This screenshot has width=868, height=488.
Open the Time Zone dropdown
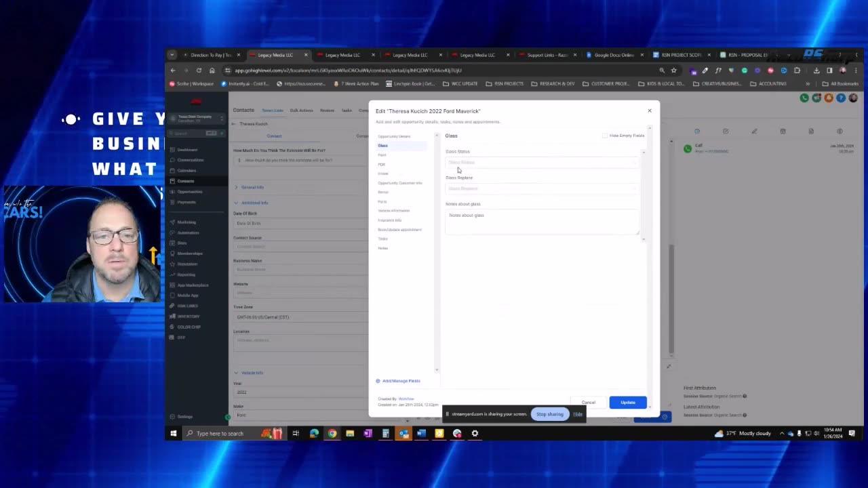300,317
